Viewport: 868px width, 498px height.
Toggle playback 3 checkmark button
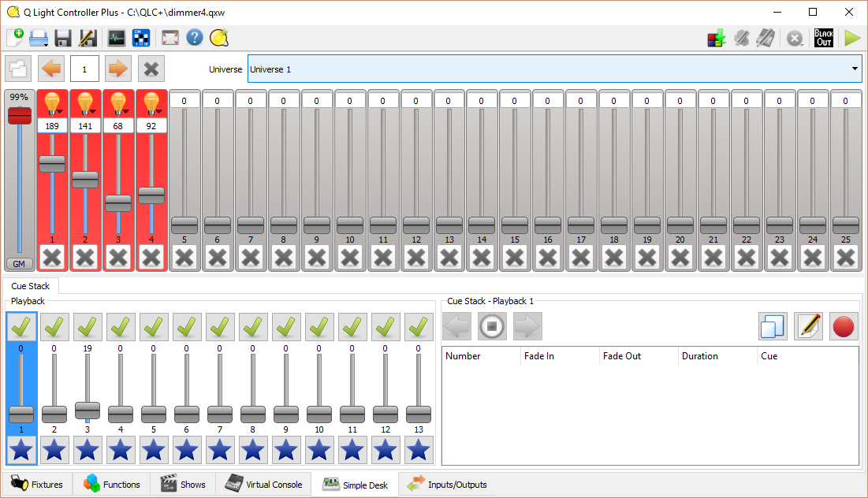(88, 326)
